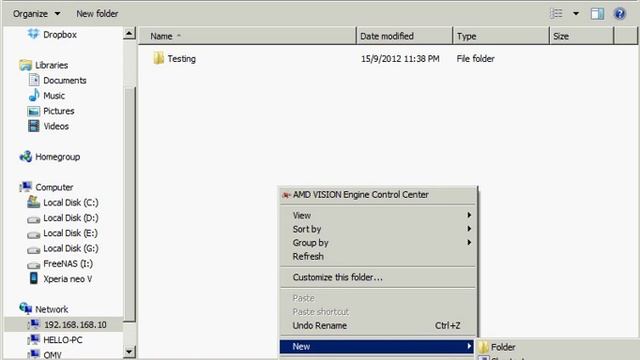Open the Pictures library icon

(x=33, y=111)
